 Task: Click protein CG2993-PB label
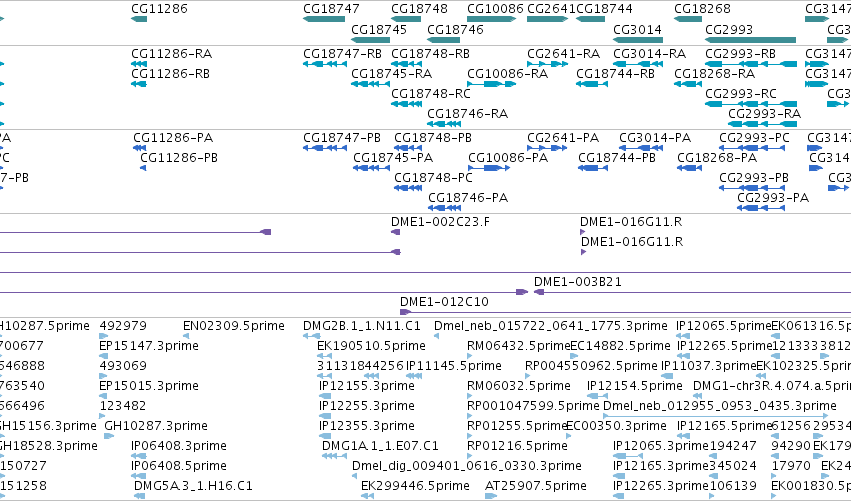click(754, 178)
